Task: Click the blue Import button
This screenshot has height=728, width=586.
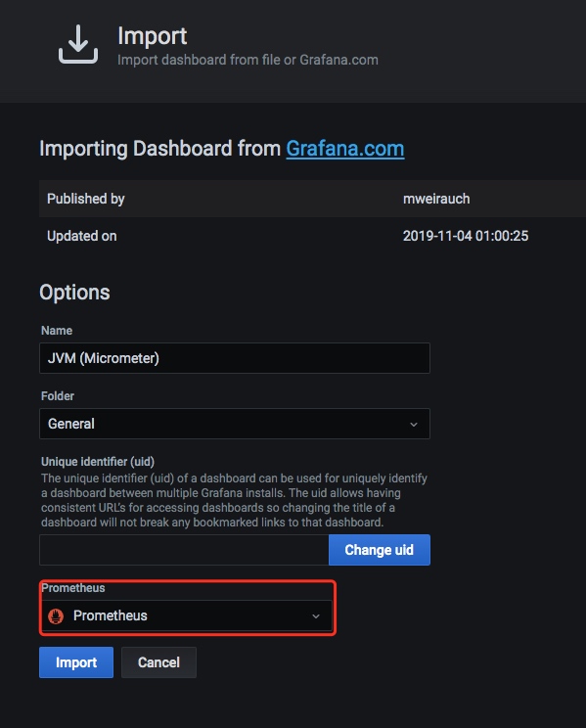Action: [76, 662]
